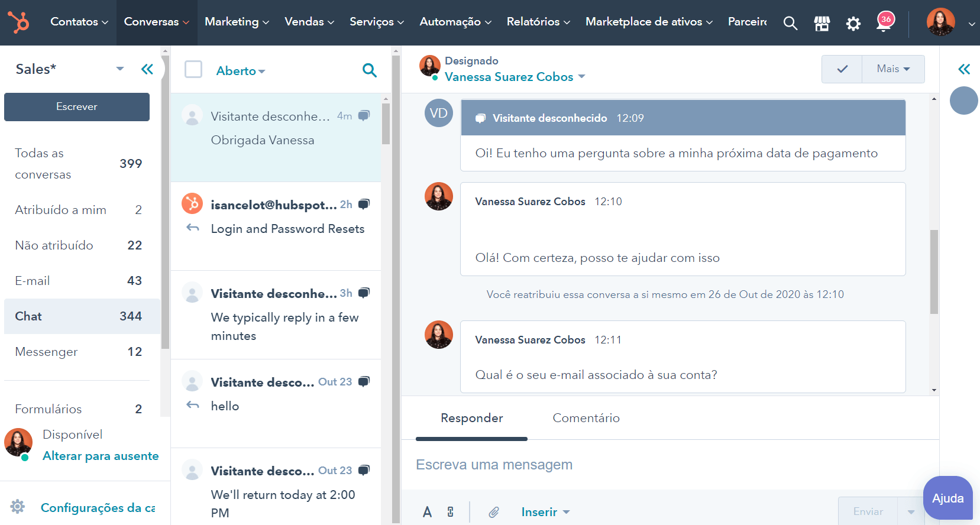The width and height of the screenshot is (980, 525).
Task: Open the 'Relatórios' navigation menu
Action: tap(538, 22)
